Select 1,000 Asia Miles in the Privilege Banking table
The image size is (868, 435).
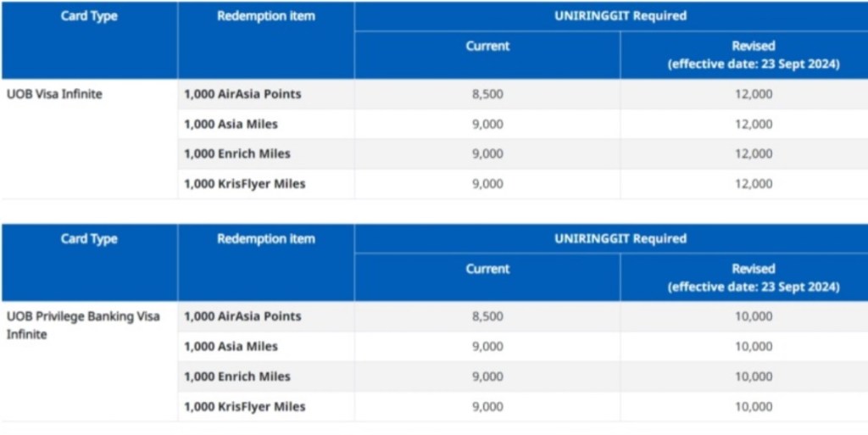231,346
